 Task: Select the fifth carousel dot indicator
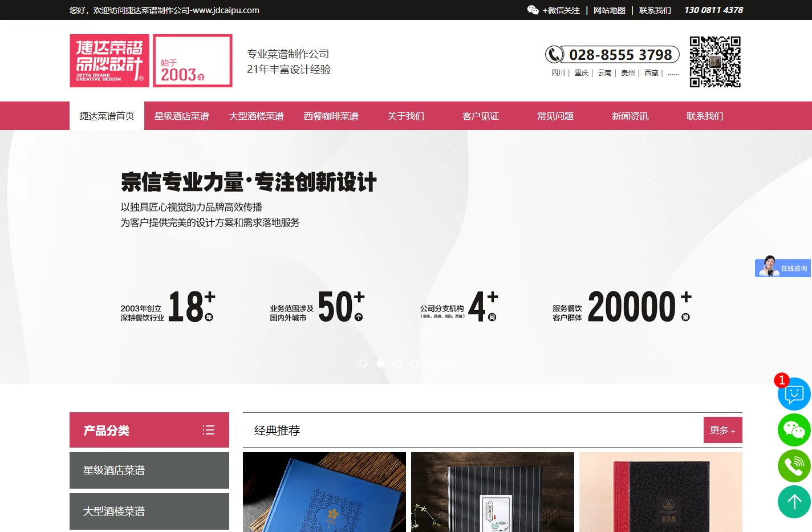coord(432,363)
